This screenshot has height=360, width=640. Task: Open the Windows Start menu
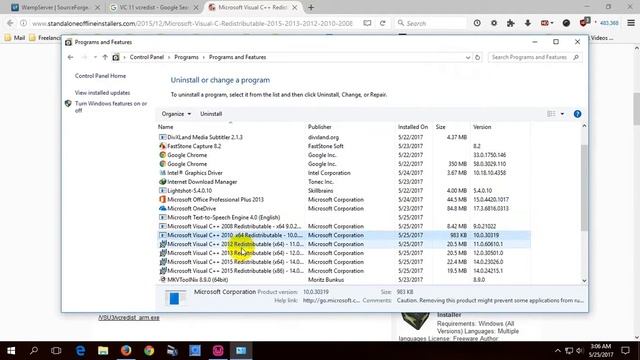(11, 351)
